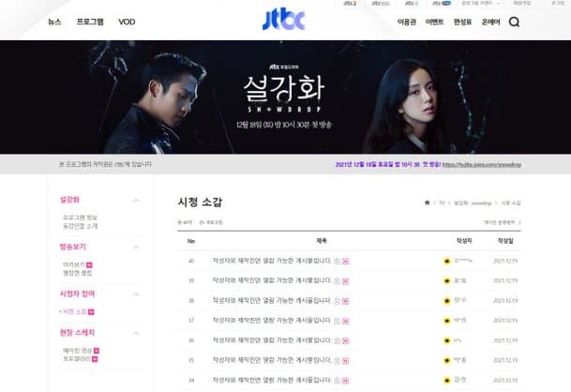
Task: Open post number 37 title
Action: 272,320
